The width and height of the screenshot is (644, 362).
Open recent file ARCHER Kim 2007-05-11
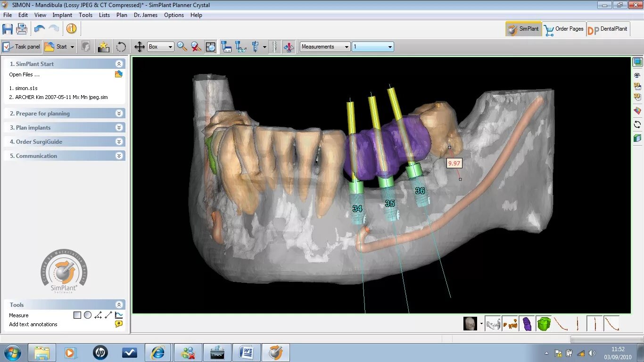(58, 97)
